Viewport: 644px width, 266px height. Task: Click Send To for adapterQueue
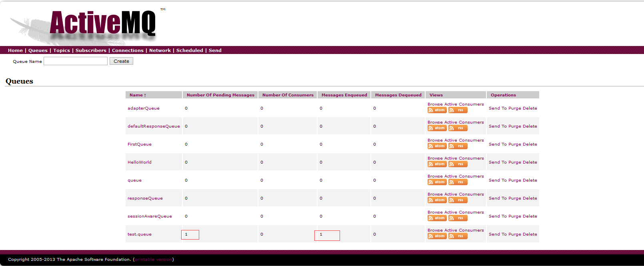pos(498,108)
